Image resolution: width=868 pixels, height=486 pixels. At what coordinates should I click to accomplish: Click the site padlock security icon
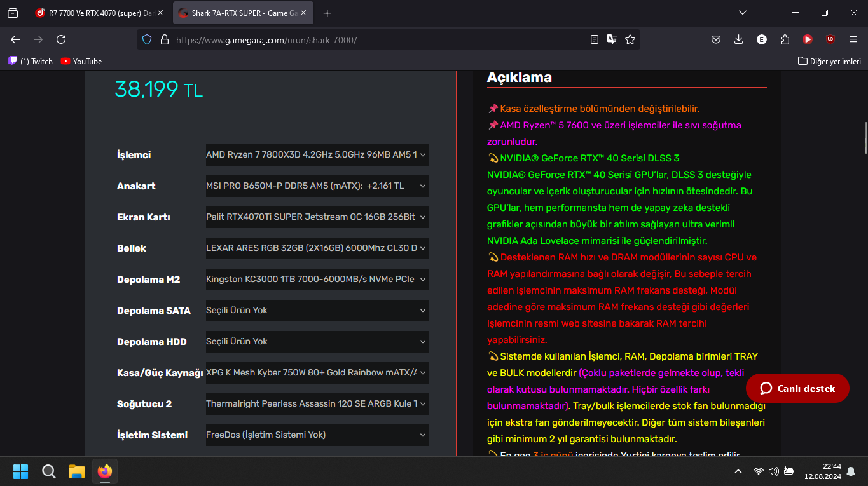click(x=165, y=39)
